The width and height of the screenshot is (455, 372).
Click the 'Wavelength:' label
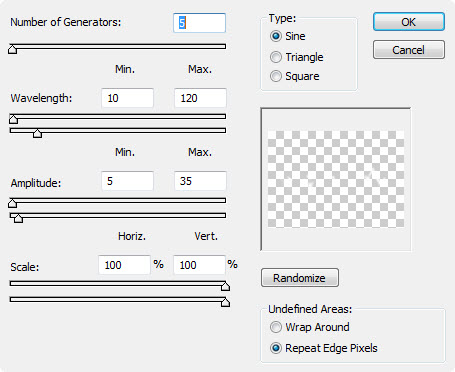click(x=41, y=98)
